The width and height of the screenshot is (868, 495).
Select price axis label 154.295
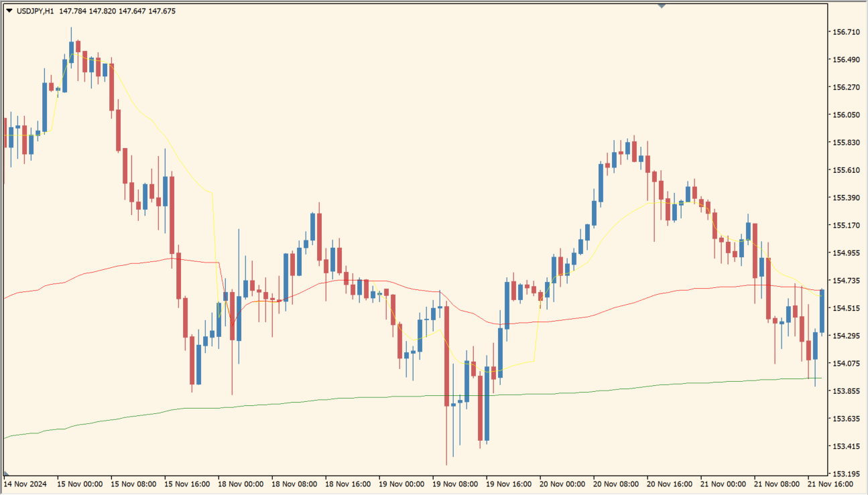pos(846,336)
